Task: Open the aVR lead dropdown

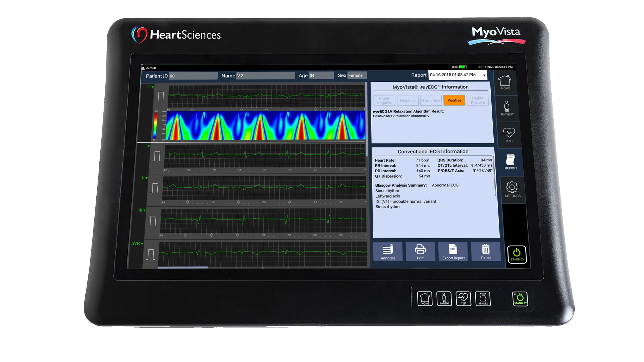Action: point(138,244)
